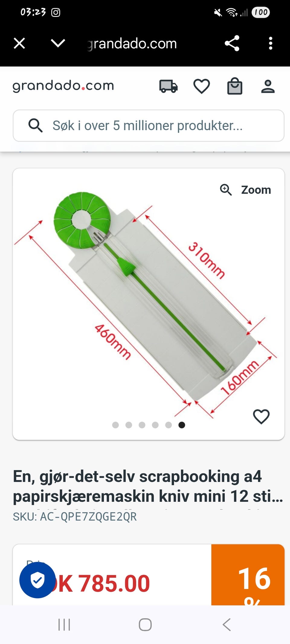The width and height of the screenshot is (290, 644).
Task: Open the three-dot browser menu
Action: (271, 43)
